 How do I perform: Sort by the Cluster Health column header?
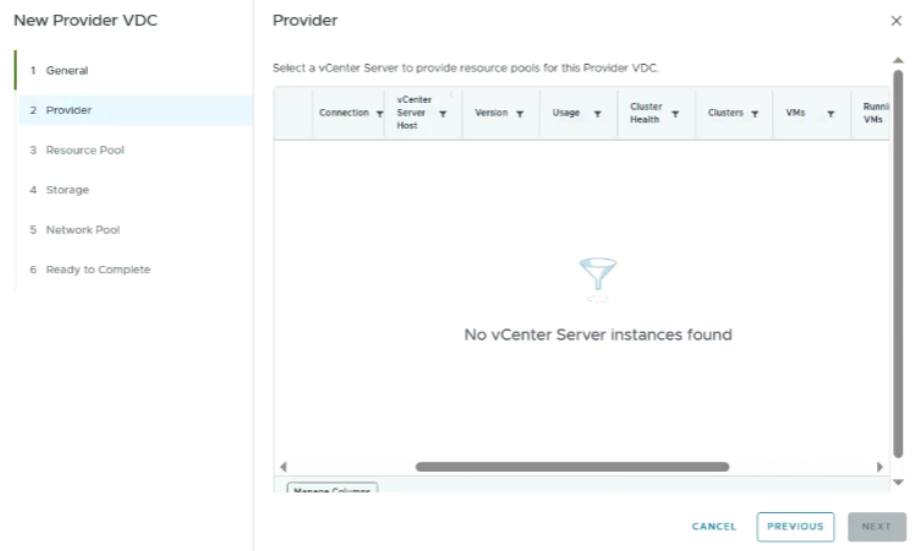646,113
